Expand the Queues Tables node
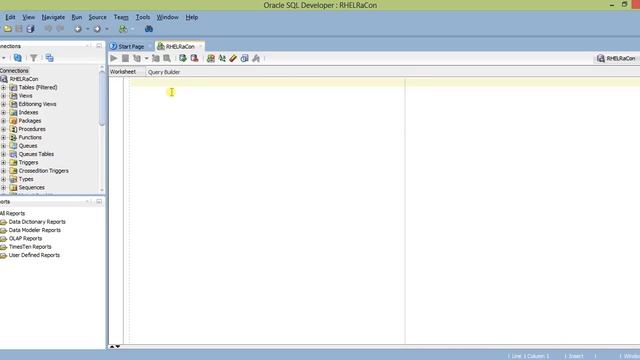This screenshot has width=640, height=360. click(4, 154)
